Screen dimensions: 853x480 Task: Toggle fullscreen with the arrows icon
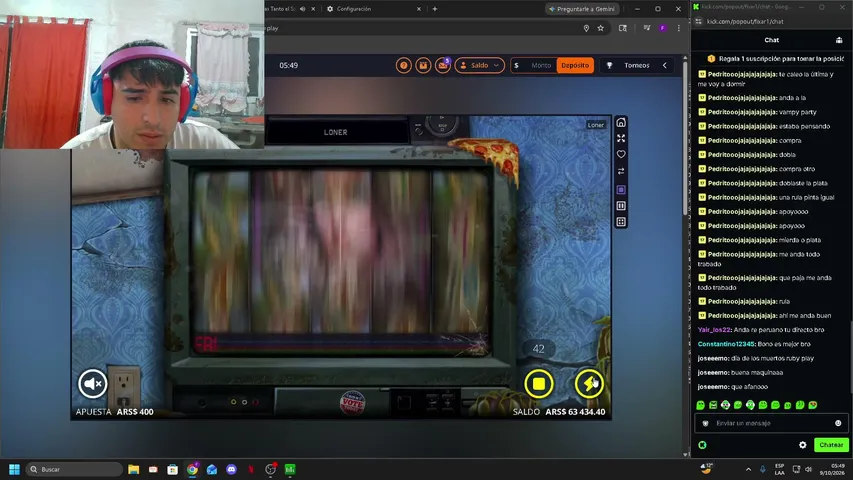coord(621,138)
